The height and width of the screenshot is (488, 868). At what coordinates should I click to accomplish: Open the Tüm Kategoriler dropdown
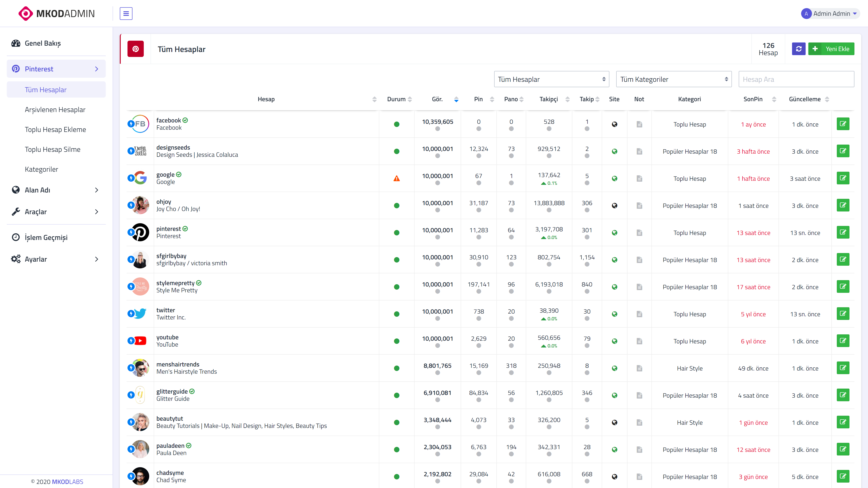674,79
